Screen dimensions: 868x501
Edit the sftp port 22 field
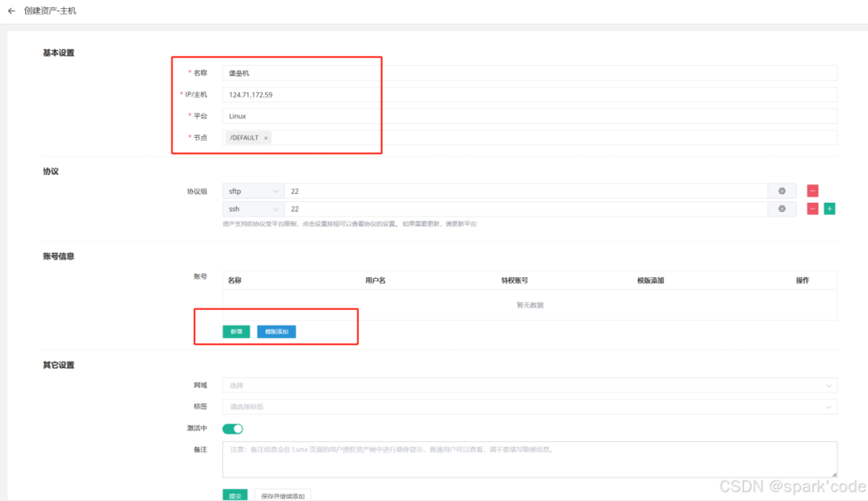tap(526, 191)
